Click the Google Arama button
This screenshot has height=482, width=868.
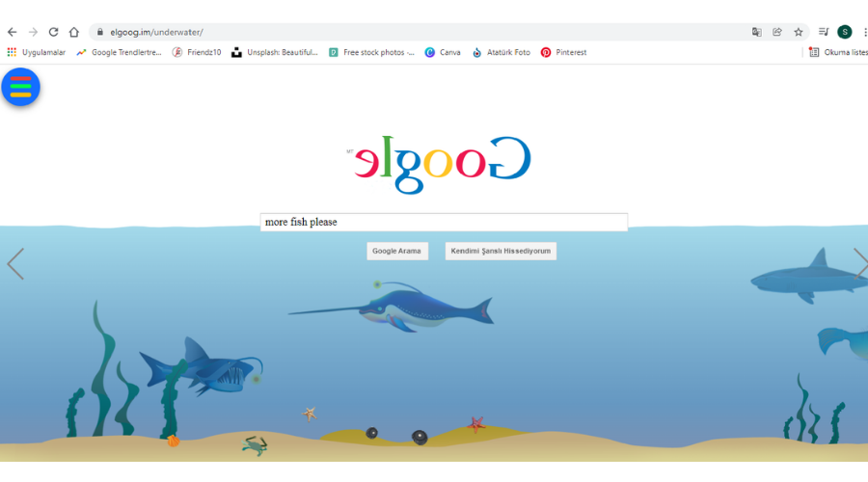(397, 252)
